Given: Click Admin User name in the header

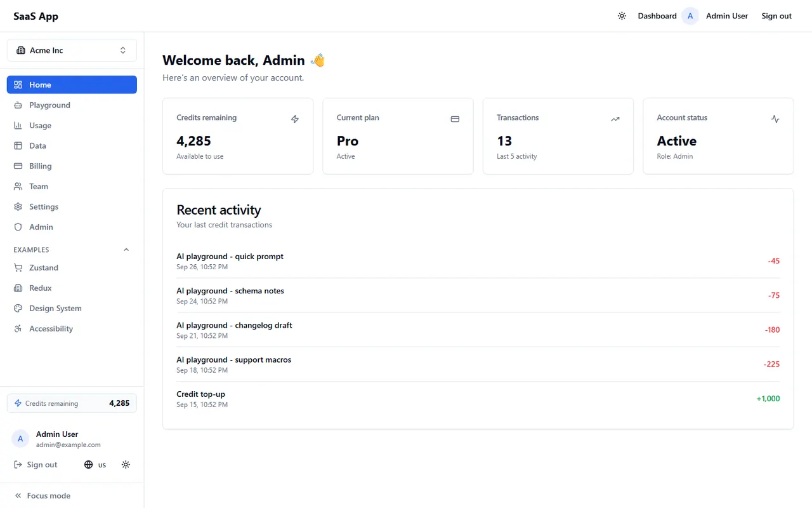Looking at the screenshot, I should 727,16.
